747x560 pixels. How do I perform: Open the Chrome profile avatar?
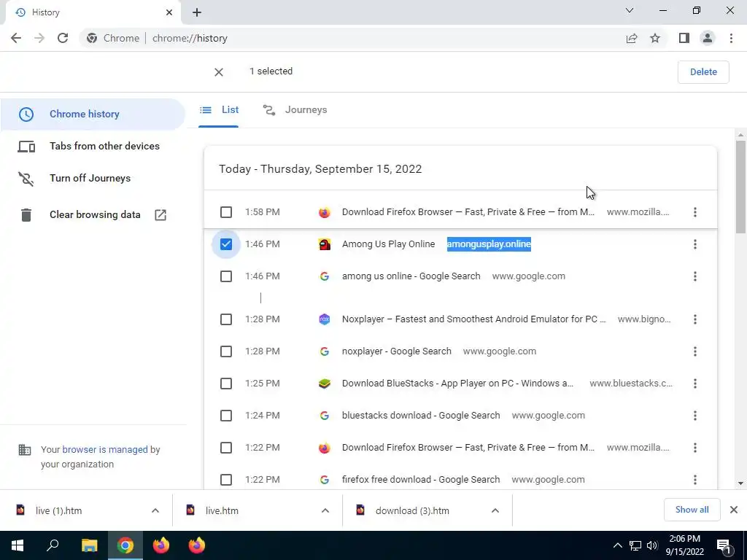pyautogui.click(x=708, y=38)
